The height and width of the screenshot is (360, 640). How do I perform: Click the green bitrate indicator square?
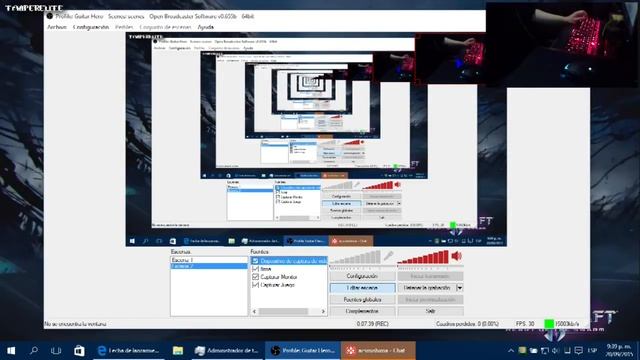coord(549,324)
